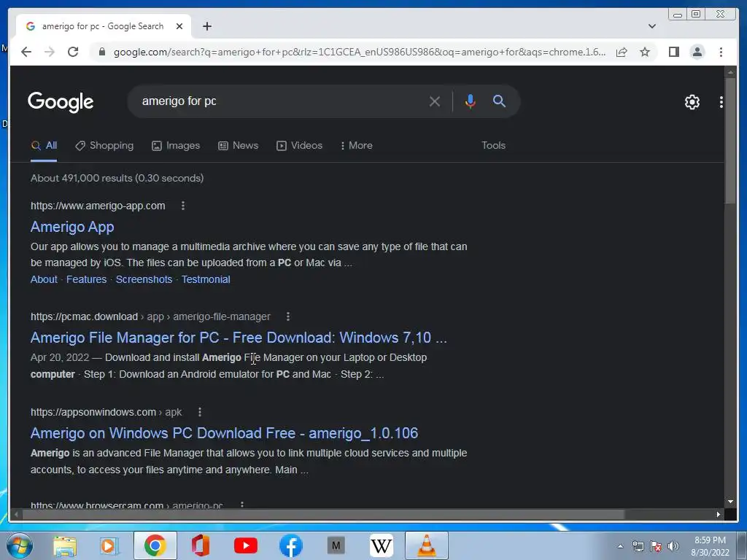This screenshot has height=560, width=747.
Task: Open the YouTube taskbar shortcut
Action: [246, 545]
